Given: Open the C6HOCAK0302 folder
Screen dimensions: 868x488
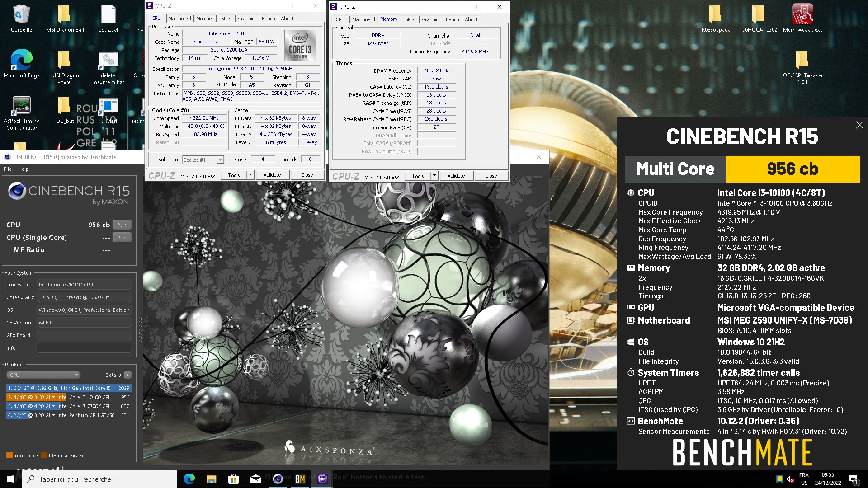Looking at the screenshot, I should [x=759, y=19].
